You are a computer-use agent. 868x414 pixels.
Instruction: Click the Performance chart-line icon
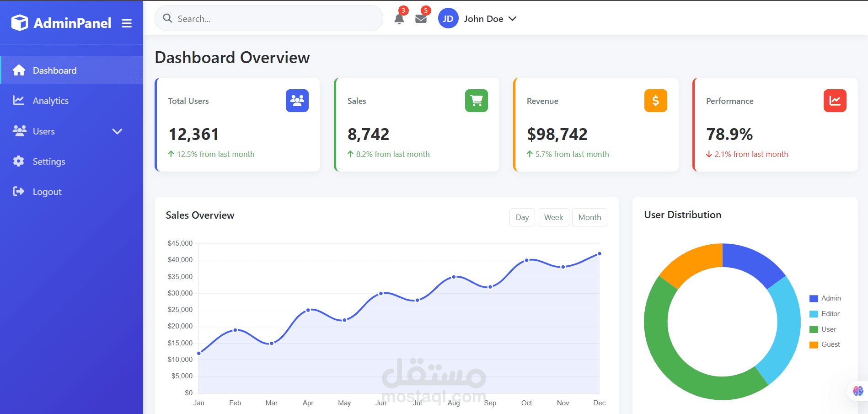pos(835,101)
